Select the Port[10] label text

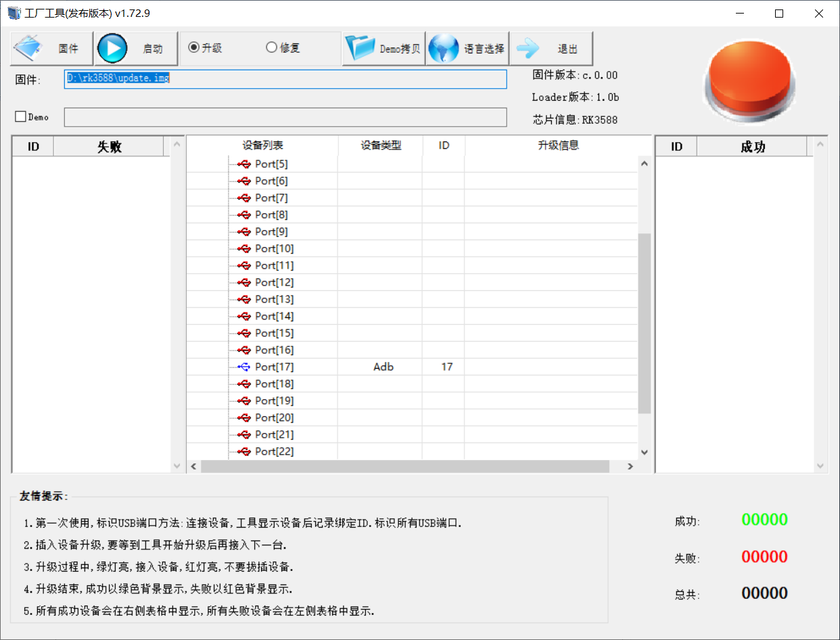[275, 248]
